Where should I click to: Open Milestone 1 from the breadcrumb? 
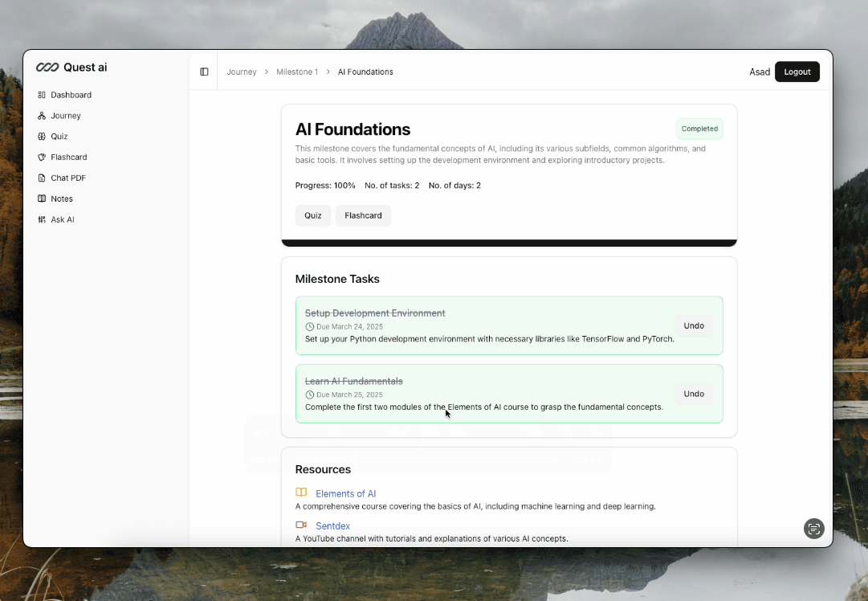pos(297,72)
